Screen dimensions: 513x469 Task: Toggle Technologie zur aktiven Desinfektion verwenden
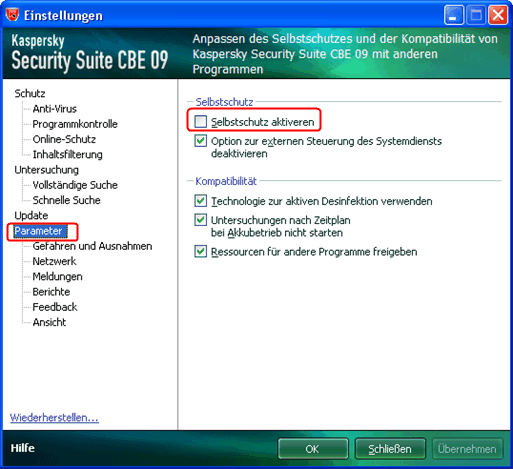pyautogui.click(x=200, y=201)
